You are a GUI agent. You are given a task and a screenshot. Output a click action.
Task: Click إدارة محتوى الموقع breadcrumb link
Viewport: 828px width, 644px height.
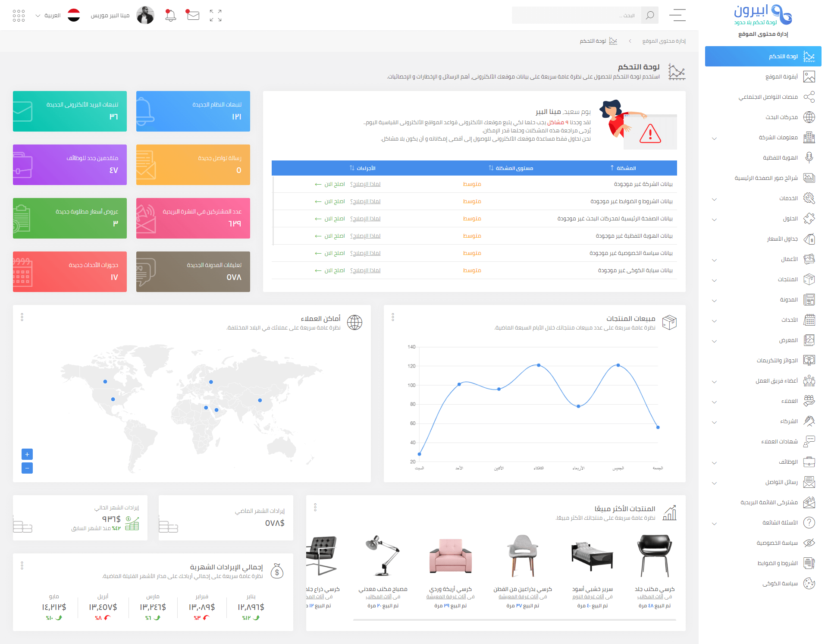click(x=664, y=41)
